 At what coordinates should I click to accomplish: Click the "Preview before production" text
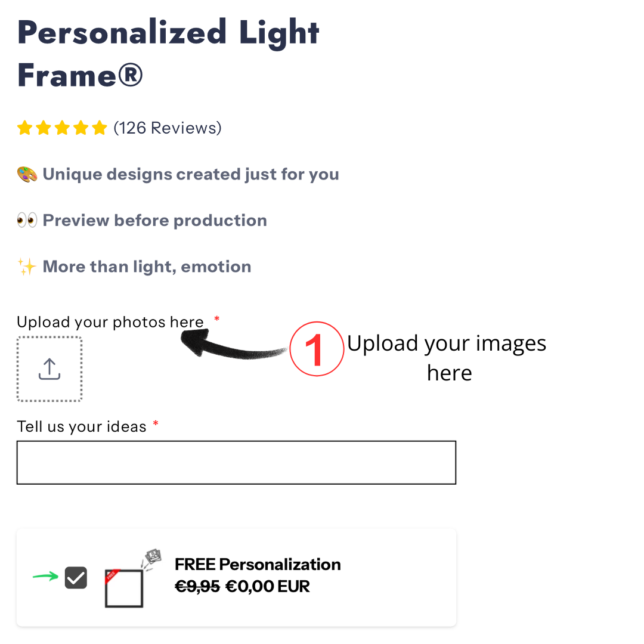coord(154,221)
